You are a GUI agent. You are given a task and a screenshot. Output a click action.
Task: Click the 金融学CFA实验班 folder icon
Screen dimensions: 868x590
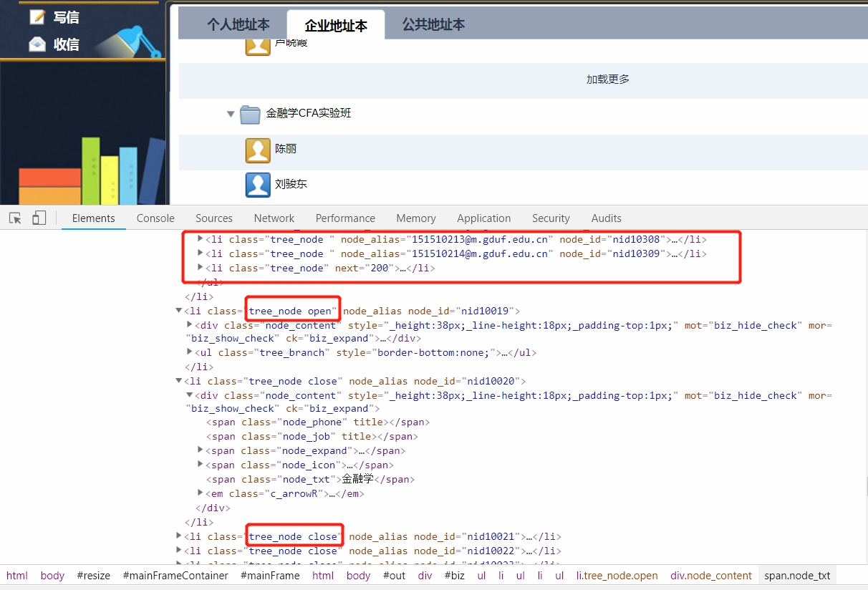tap(250, 114)
